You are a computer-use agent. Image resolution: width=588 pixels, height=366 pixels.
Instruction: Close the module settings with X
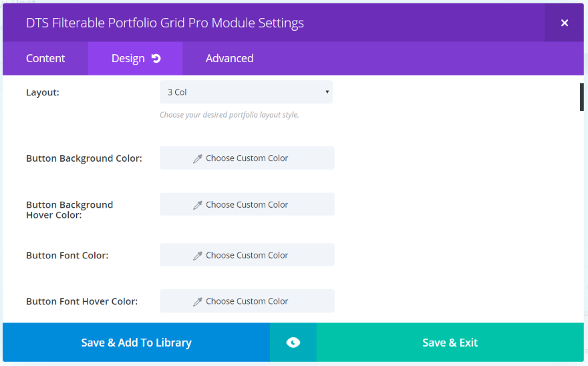[564, 23]
